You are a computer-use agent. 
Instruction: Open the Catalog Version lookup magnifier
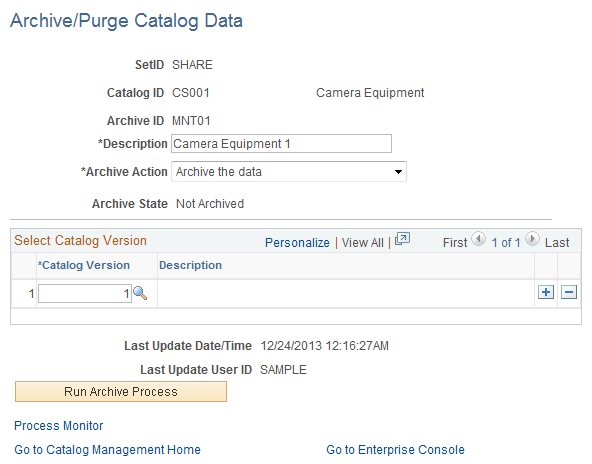click(140, 293)
